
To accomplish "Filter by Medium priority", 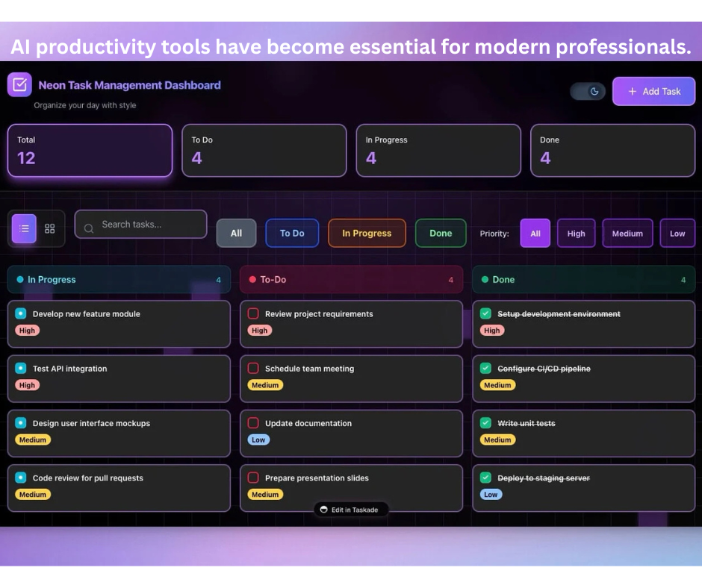I will (x=627, y=233).
